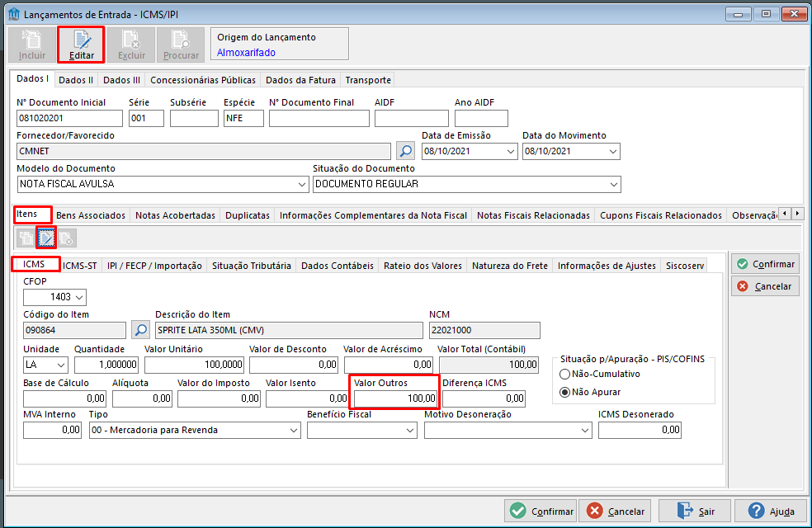This screenshot has height=528, width=812.
Task: Open Informações de Ajustes tab
Action: click(607, 266)
